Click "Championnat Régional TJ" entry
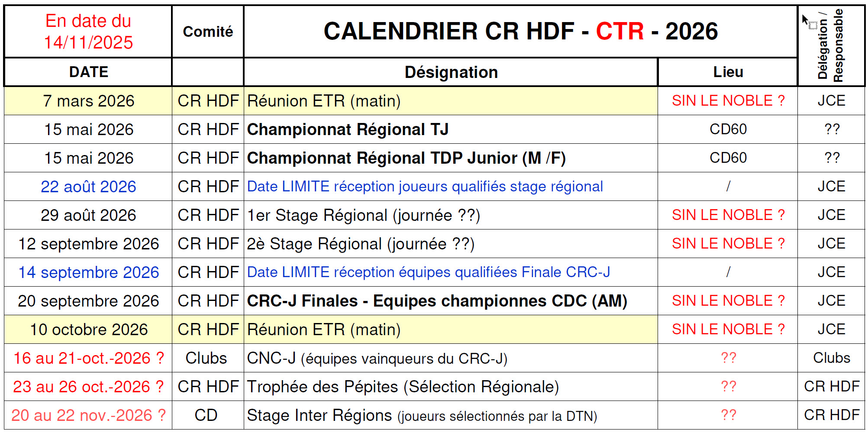Image resolution: width=868 pixels, height=433 pixels. [348, 129]
